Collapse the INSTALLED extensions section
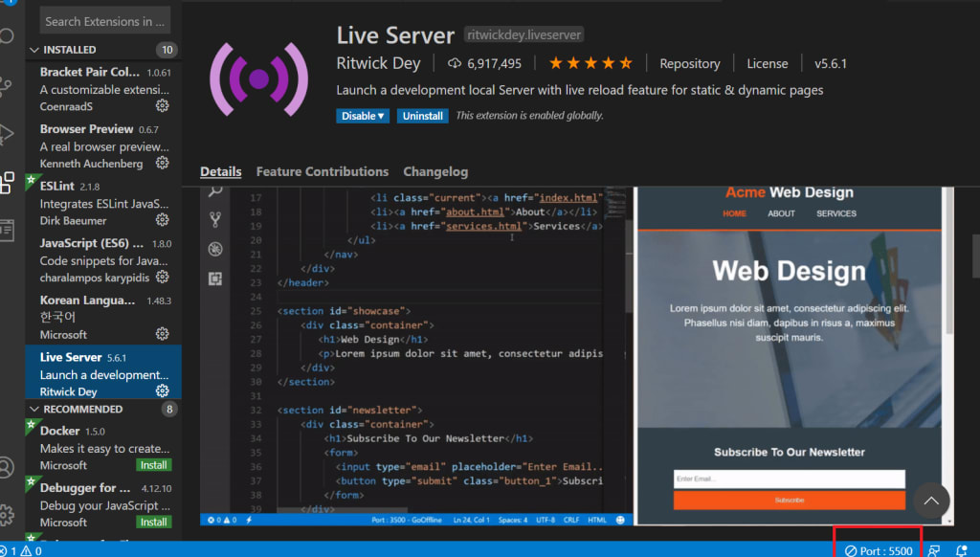 coord(34,50)
